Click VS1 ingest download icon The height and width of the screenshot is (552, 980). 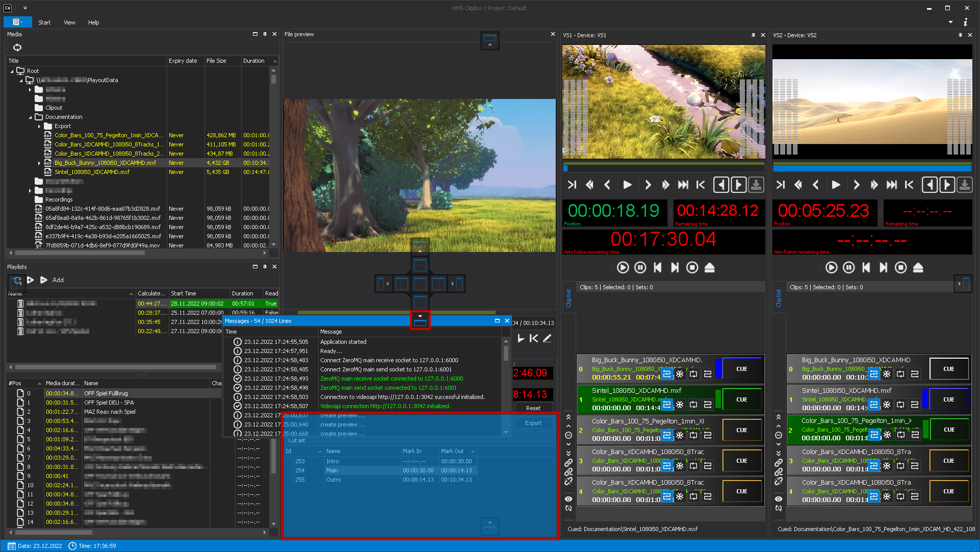(x=756, y=185)
